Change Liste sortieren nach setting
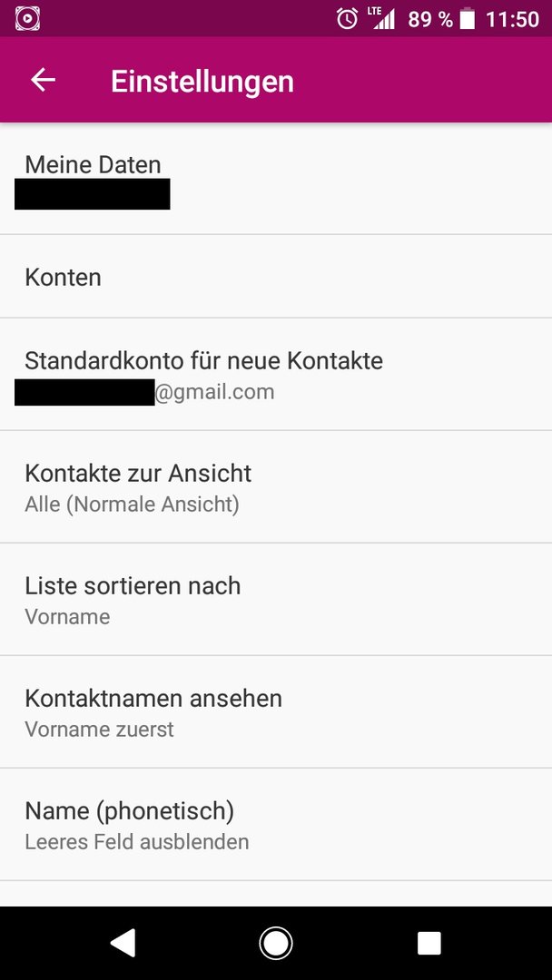Viewport: 552px width, 980px height. 276,600
